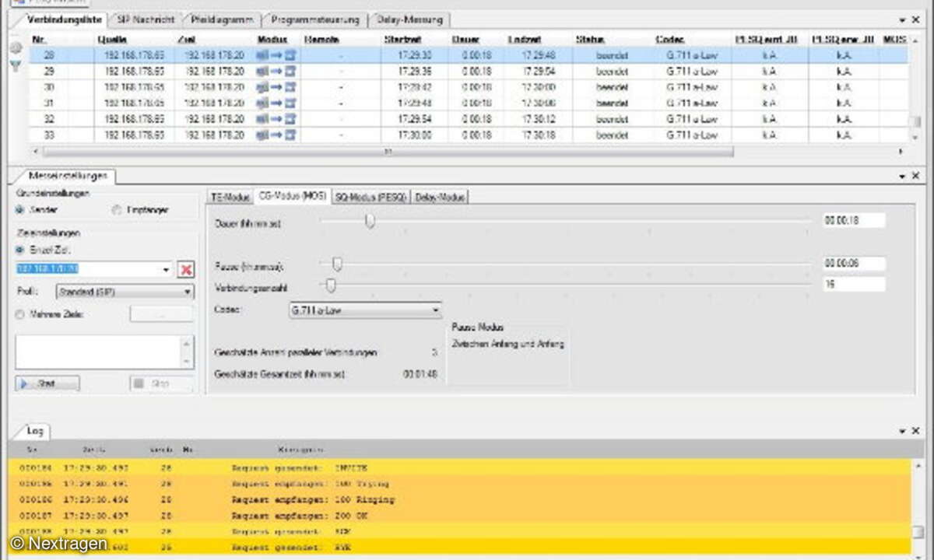Select the Mehrere Ziele radio button
This screenshot has height=560, width=934.
(20, 314)
